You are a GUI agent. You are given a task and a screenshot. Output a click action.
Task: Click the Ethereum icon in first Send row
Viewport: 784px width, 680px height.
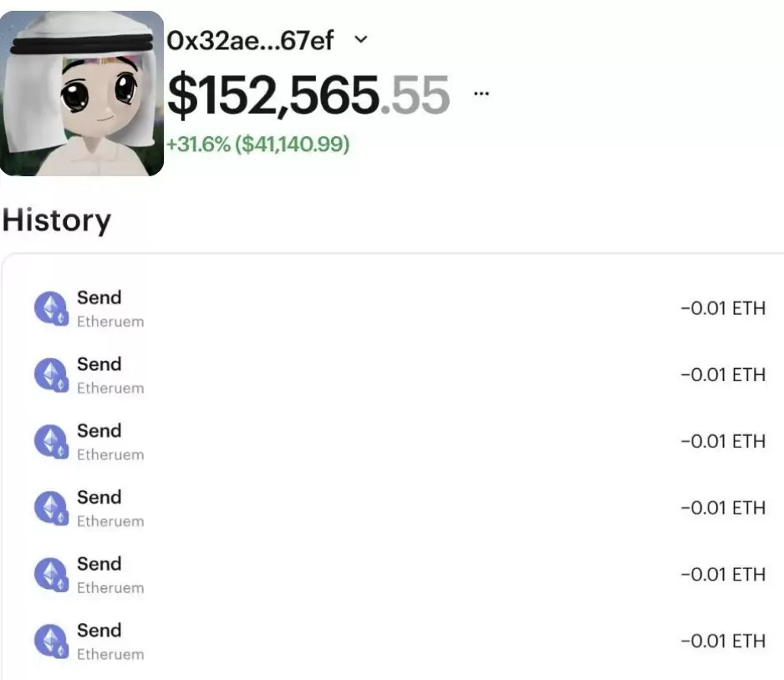point(51,308)
